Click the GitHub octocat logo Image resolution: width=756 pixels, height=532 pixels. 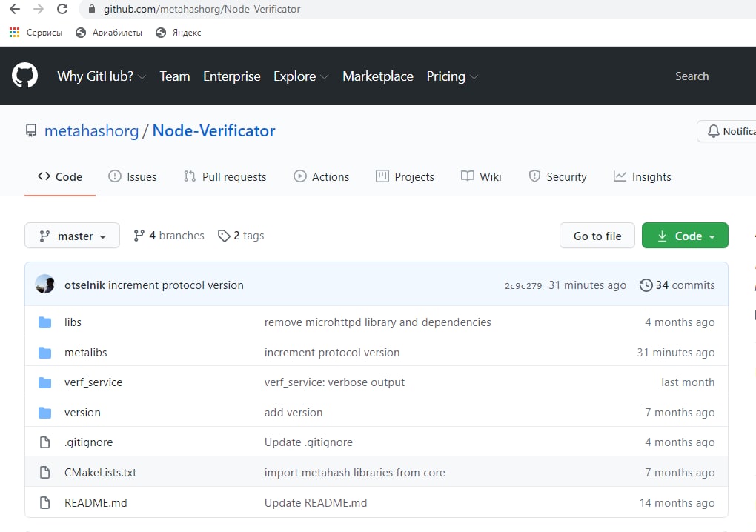click(x=24, y=75)
